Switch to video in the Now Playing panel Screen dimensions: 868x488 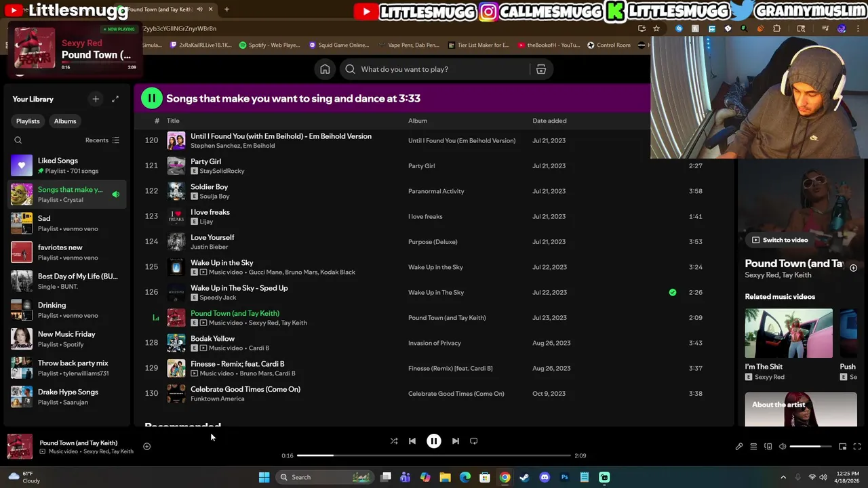(780, 240)
